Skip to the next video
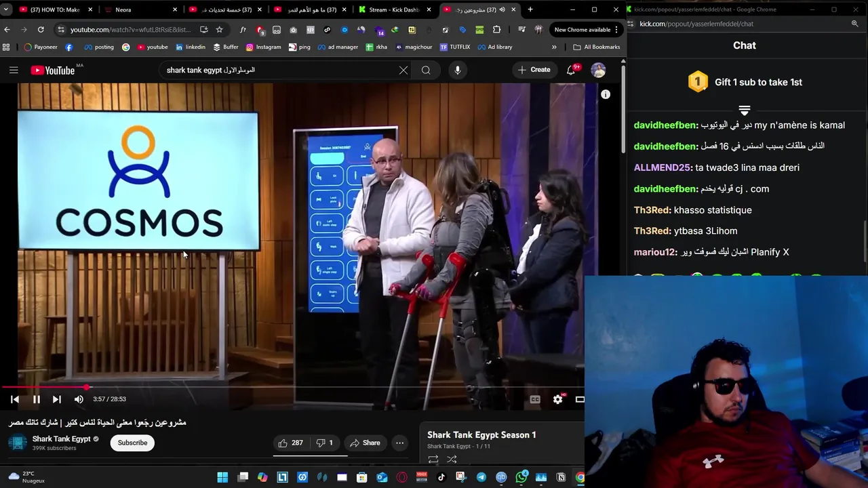The width and height of the screenshot is (868, 488). 57,399
